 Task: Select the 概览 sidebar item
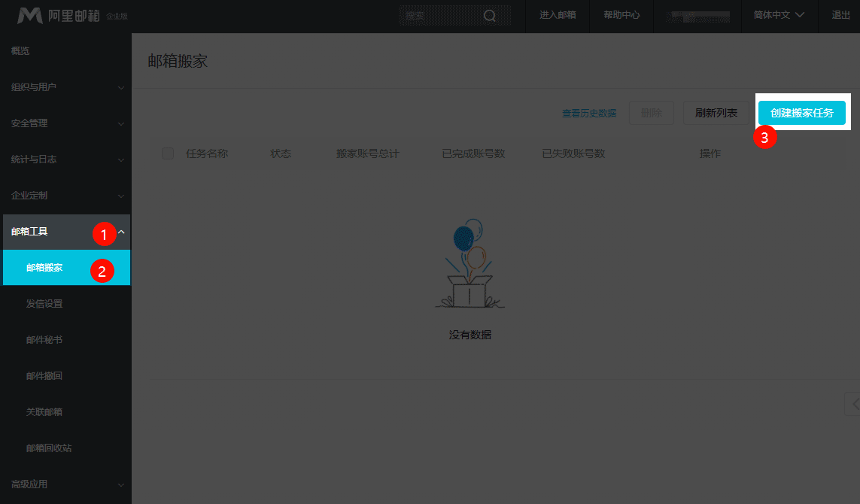click(x=20, y=50)
